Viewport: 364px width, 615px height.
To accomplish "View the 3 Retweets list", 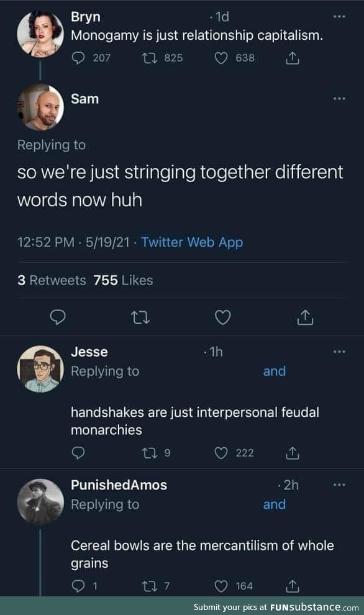I will click(52, 280).
